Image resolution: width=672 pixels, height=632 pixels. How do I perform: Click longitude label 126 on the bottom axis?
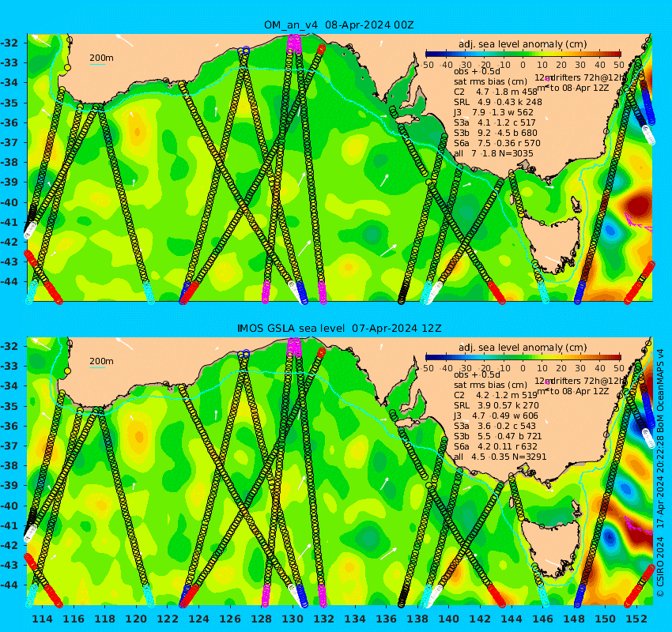(230, 619)
